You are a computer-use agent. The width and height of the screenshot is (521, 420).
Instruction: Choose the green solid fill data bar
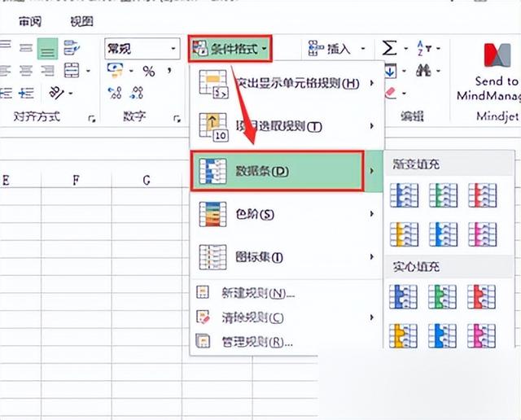442,297
